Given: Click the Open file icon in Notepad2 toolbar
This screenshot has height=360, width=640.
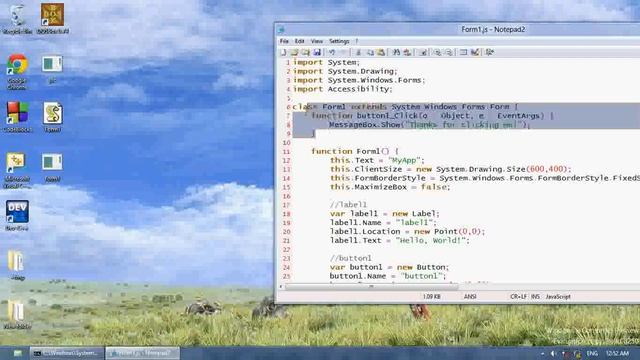Looking at the screenshot, I should click(x=294, y=52).
